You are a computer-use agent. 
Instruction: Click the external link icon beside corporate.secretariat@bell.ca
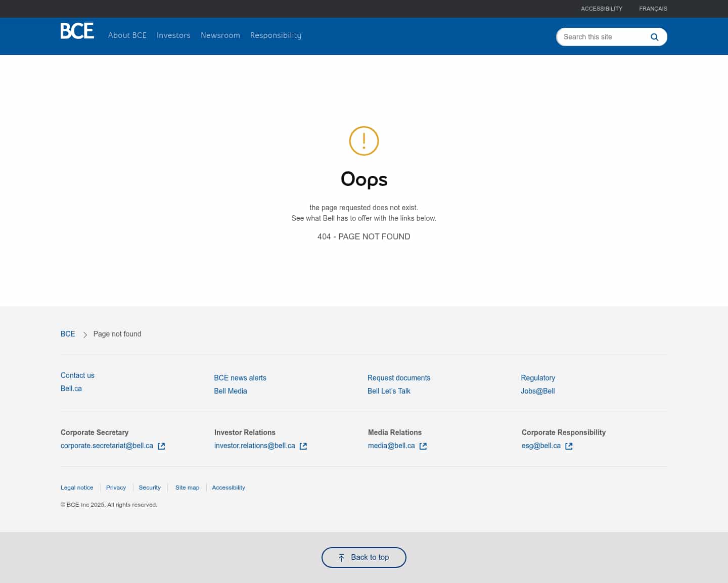tap(161, 446)
